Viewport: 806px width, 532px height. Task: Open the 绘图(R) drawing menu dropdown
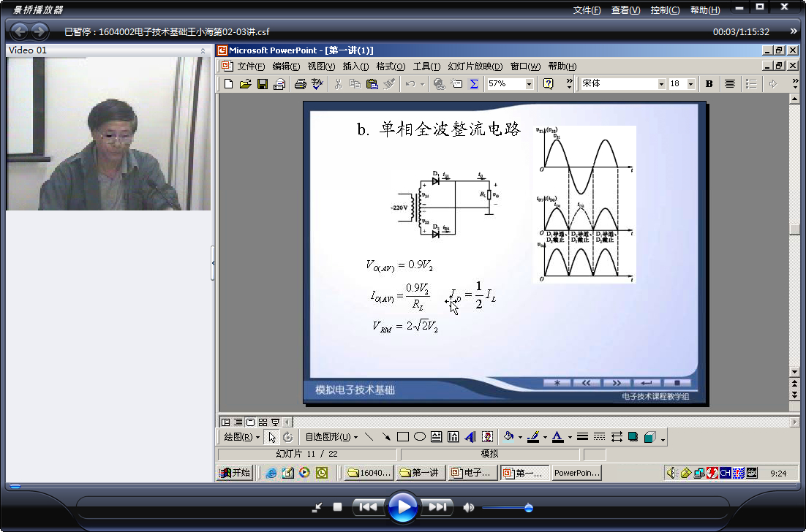(241, 437)
